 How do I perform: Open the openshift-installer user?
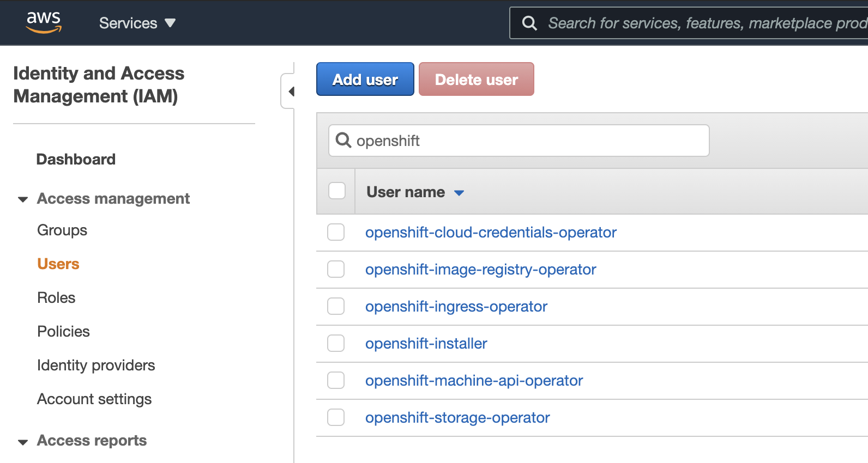[x=426, y=344]
